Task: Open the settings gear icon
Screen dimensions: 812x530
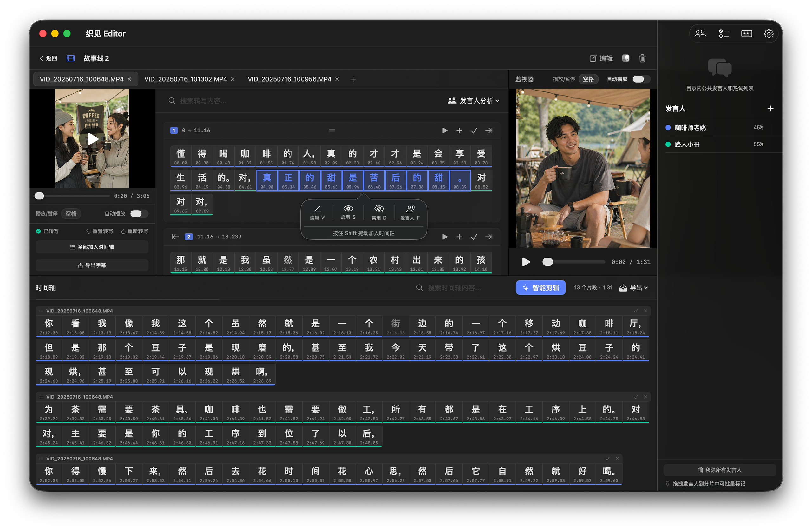Action: [x=769, y=33]
